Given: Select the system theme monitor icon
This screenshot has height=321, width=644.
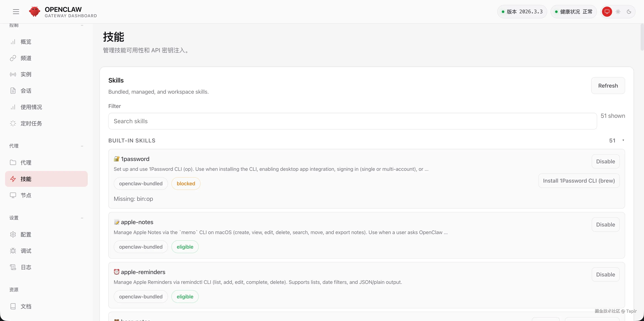Looking at the screenshot, I should click(607, 11).
